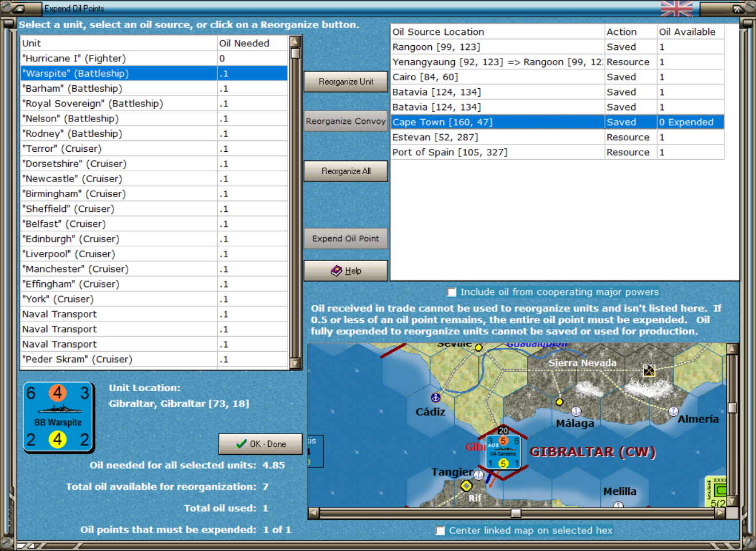
Task: Click the Oil Needed column header
Action: point(253,43)
